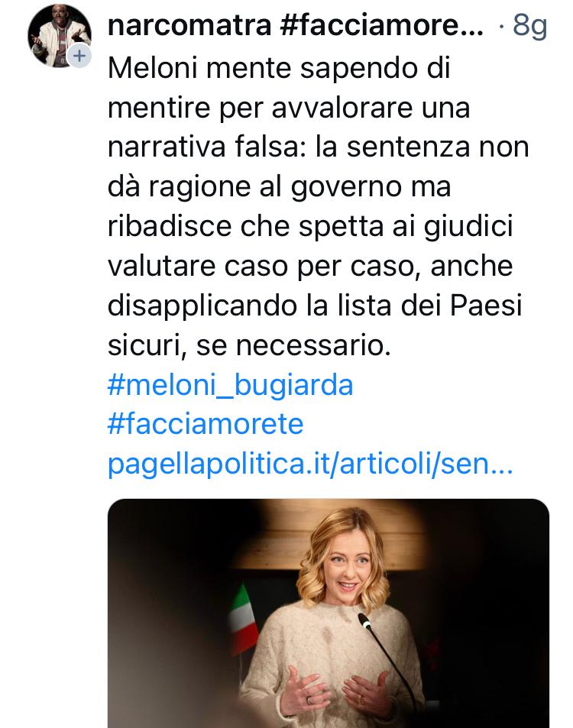Open the narcomatra username header
573x728 pixels.
189,25
